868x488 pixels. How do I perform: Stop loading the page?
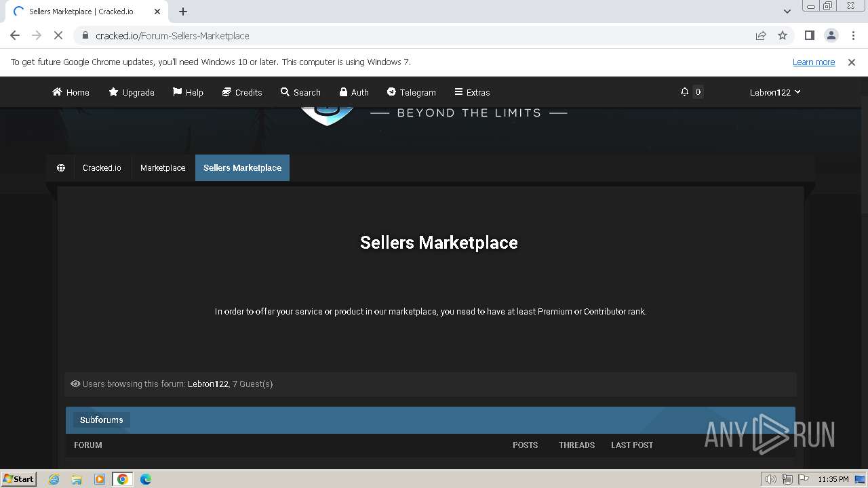click(58, 35)
